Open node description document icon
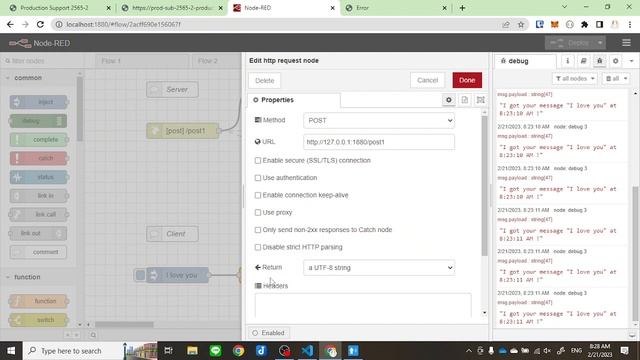The width and height of the screenshot is (640, 360). [464, 100]
